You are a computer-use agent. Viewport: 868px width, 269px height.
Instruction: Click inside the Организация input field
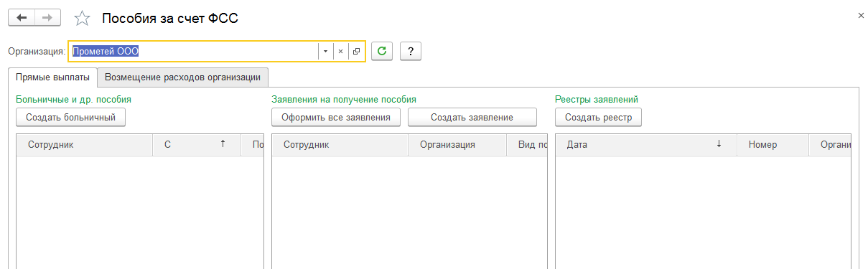[x=194, y=51]
